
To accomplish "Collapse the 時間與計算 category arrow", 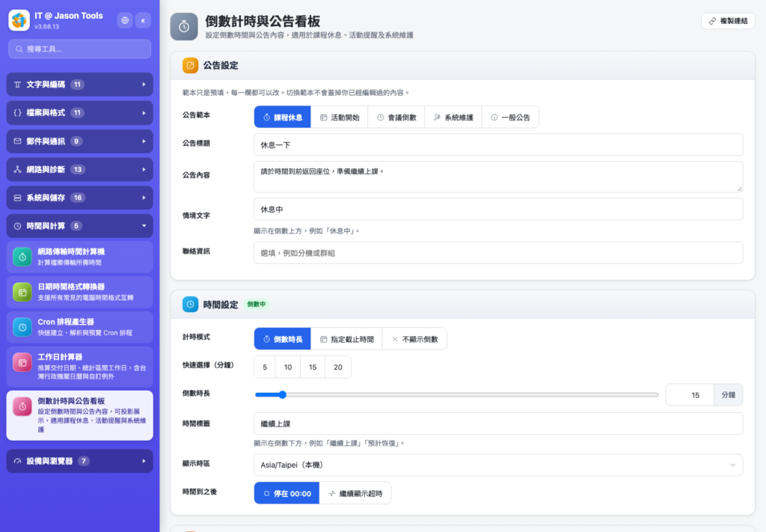I will coord(144,226).
